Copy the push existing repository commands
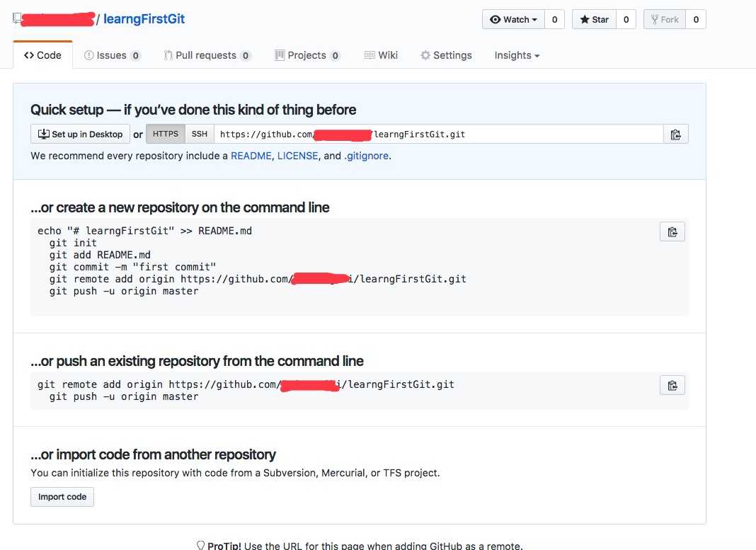 672,385
